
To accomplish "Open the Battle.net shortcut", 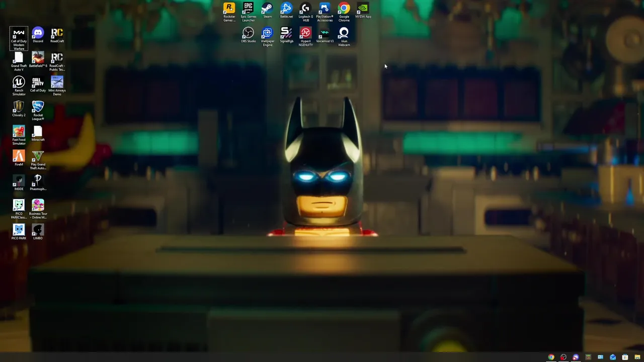I will pyautogui.click(x=286, y=11).
